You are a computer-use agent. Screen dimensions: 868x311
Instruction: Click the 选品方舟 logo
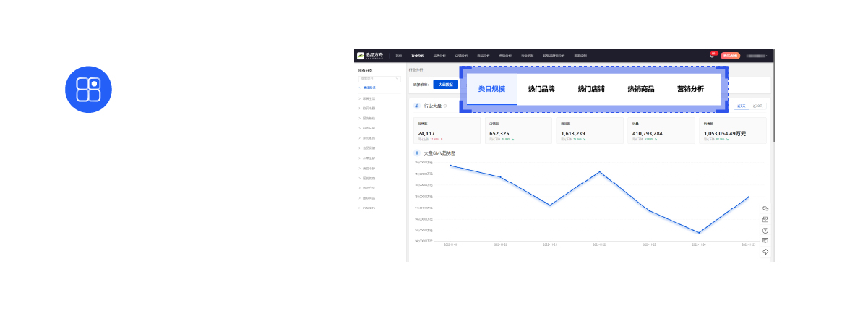pyautogui.click(x=370, y=55)
